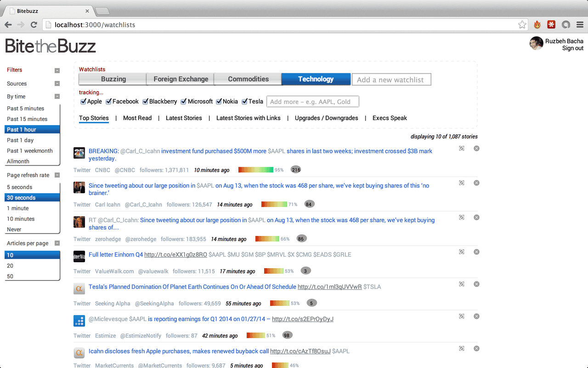The image size is (588, 368).
Task: Open the t.co/1ml3qUVVwR Tesla link
Action: click(330, 287)
